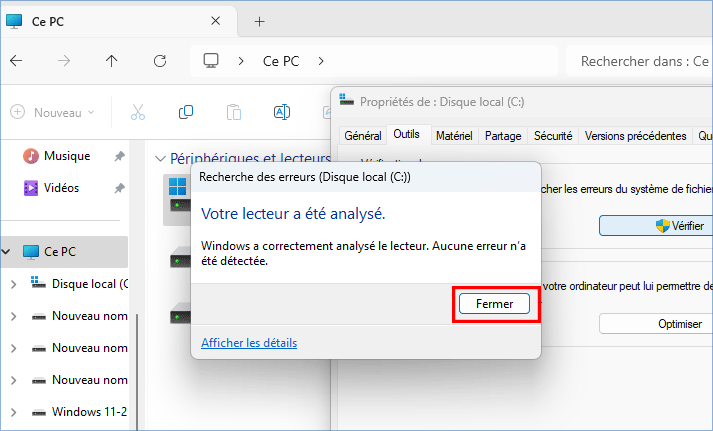The width and height of the screenshot is (713, 431).
Task: Unpin Vidéos using its pin icon
Action: 120,188
